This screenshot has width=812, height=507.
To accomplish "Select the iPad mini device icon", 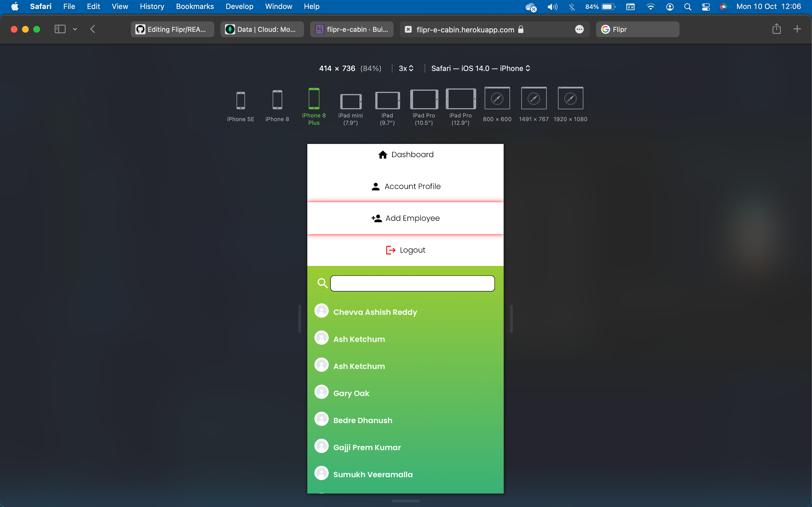I will [x=351, y=101].
